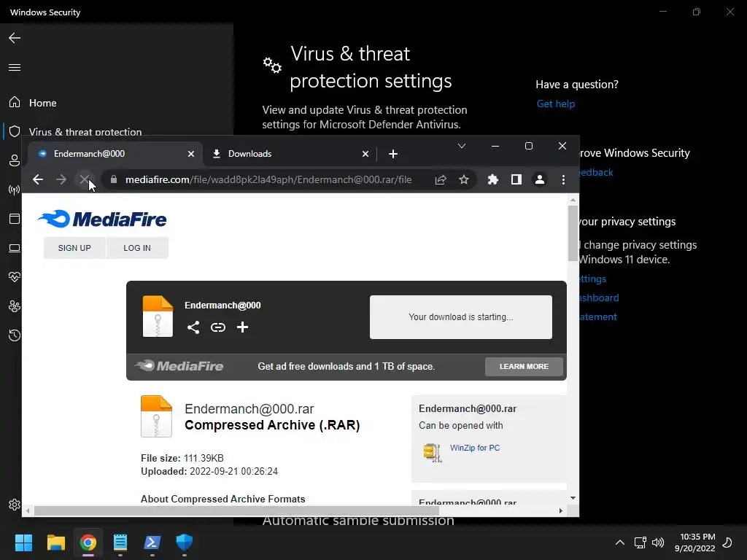This screenshot has width=747, height=560.
Task: Show hidden tray icons chevron
Action: click(620, 542)
